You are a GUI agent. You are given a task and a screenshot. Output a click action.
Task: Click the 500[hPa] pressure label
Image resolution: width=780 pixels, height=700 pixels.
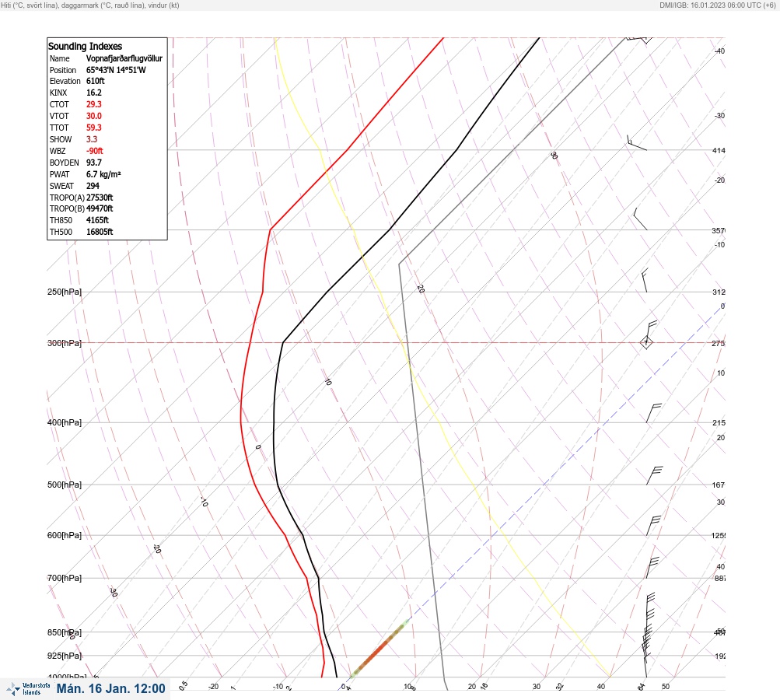pos(65,485)
